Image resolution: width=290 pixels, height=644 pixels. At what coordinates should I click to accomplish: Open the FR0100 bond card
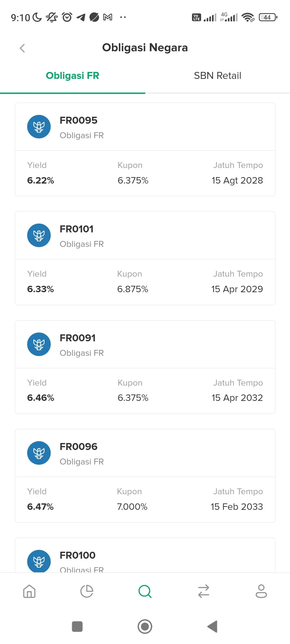pyautogui.click(x=145, y=555)
